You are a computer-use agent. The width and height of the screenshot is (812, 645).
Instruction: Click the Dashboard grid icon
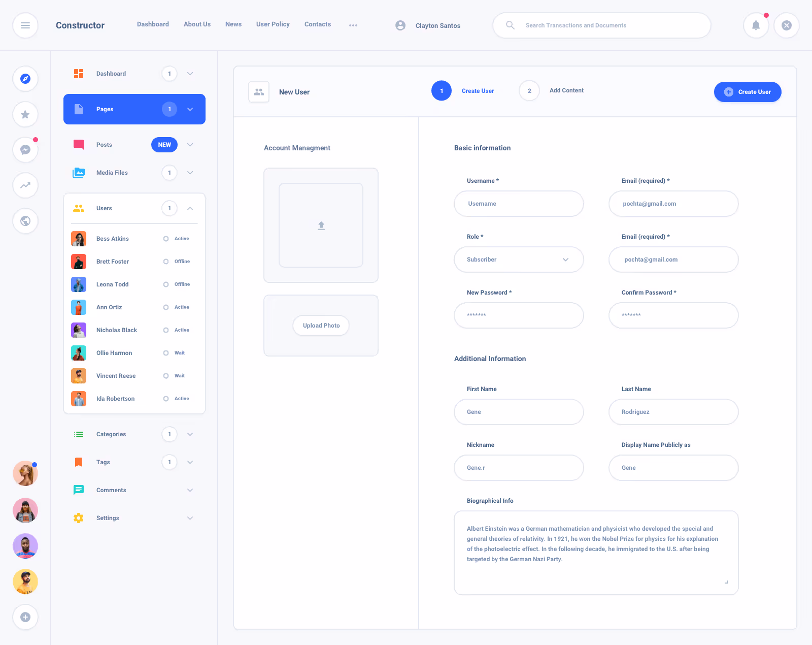point(79,74)
